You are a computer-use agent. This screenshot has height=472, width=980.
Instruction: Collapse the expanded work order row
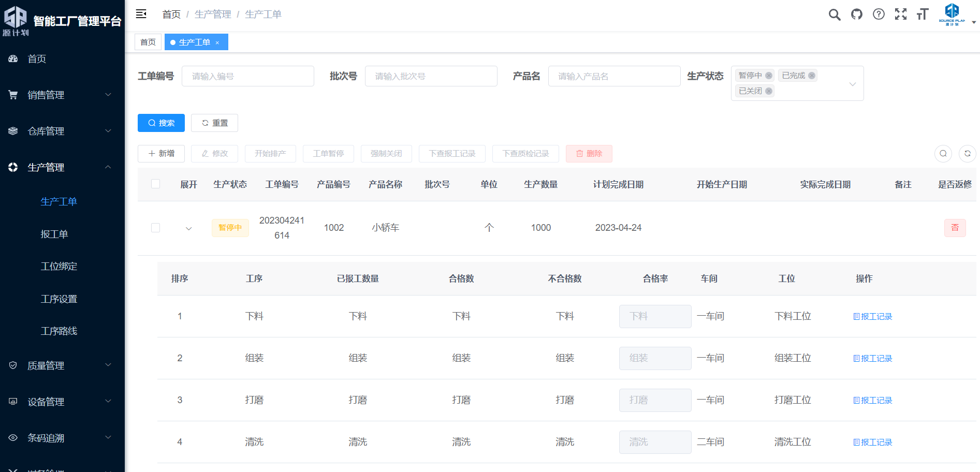tap(189, 228)
